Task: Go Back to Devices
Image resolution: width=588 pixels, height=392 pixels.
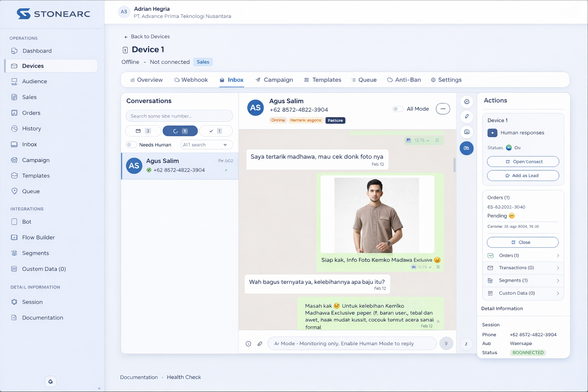Action: 147,37
